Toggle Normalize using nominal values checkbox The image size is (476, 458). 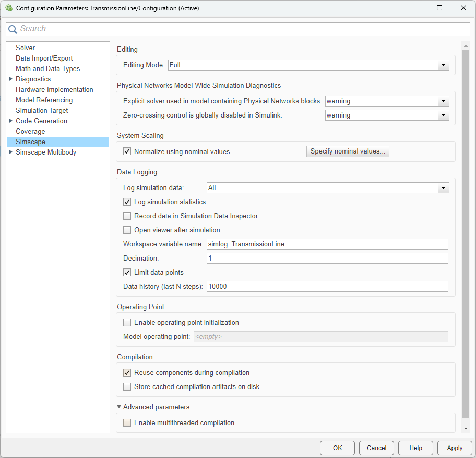pyautogui.click(x=127, y=152)
